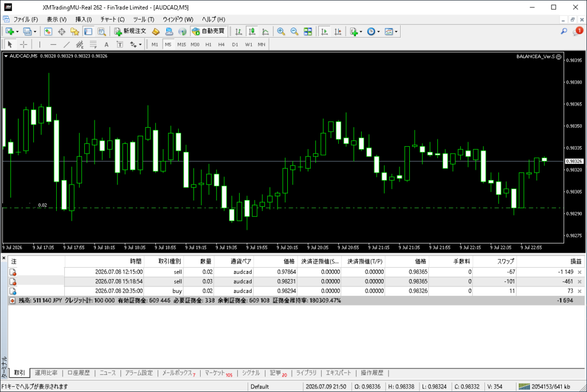Screen dimensions: 587x392
Task: Tile chart windows icon
Action: [x=308, y=32]
